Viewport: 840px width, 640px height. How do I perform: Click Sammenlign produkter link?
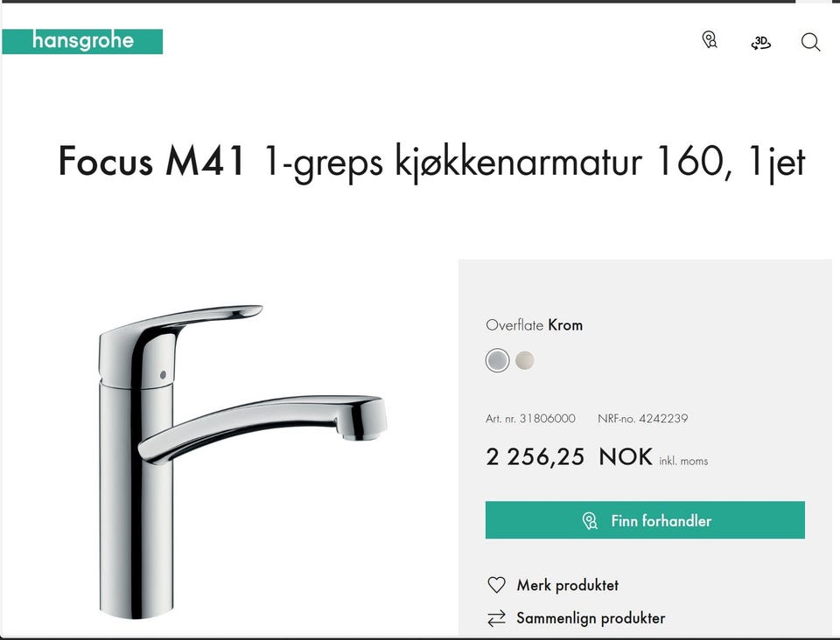click(591, 618)
